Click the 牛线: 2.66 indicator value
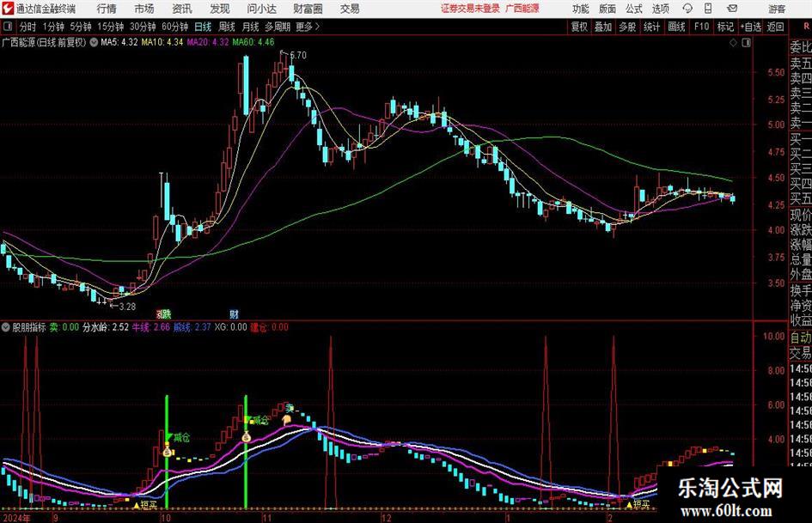 (x=151, y=327)
